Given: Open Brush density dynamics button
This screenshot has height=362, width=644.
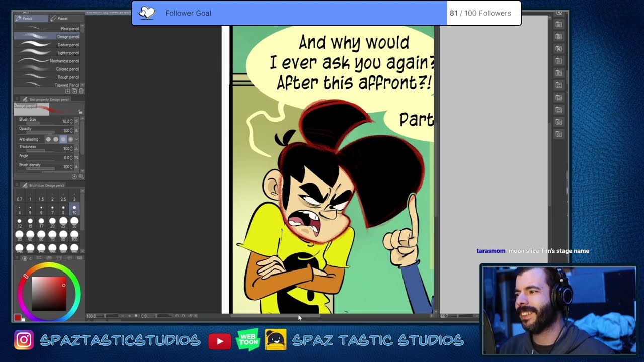Looking at the screenshot, I should pos(76,167).
